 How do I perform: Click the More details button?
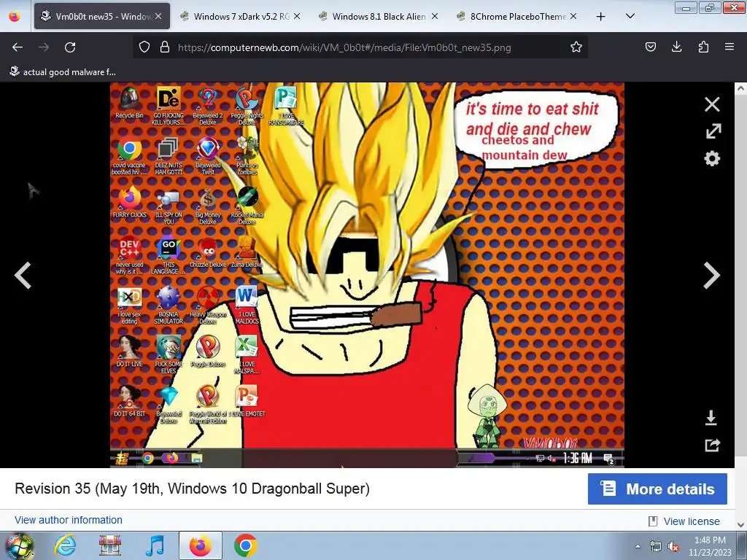point(657,489)
